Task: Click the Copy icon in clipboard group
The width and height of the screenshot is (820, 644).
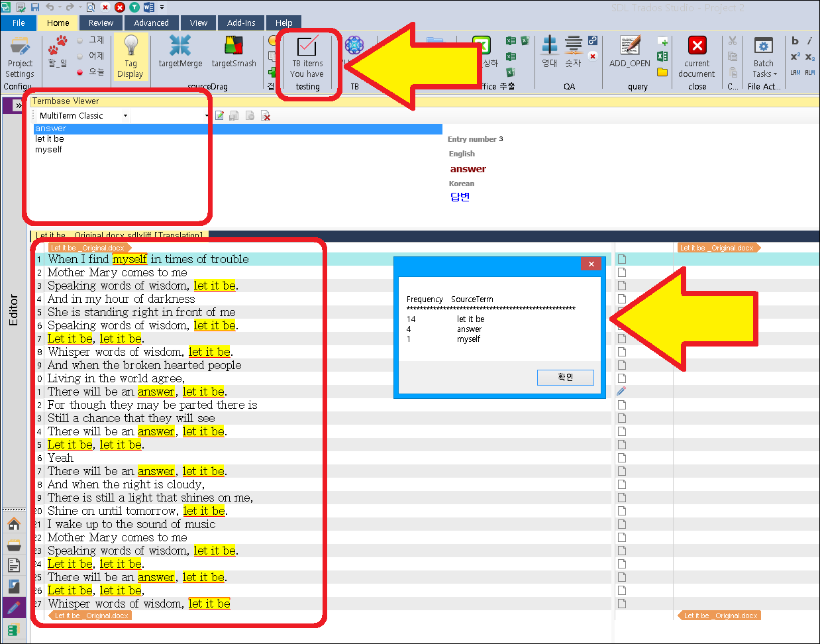Action: click(x=733, y=56)
